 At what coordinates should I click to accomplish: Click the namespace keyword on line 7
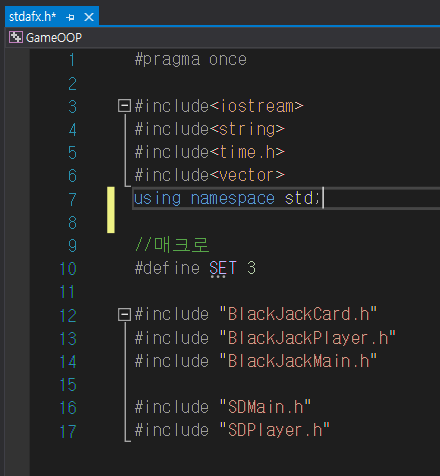point(232,199)
